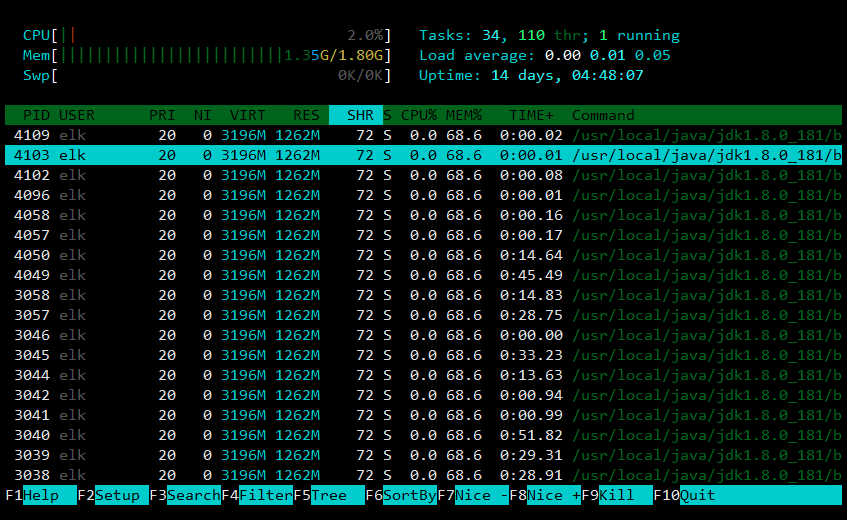Sort by the TIME+ column header
This screenshot has height=520, width=847.
[x=532, y=115]
